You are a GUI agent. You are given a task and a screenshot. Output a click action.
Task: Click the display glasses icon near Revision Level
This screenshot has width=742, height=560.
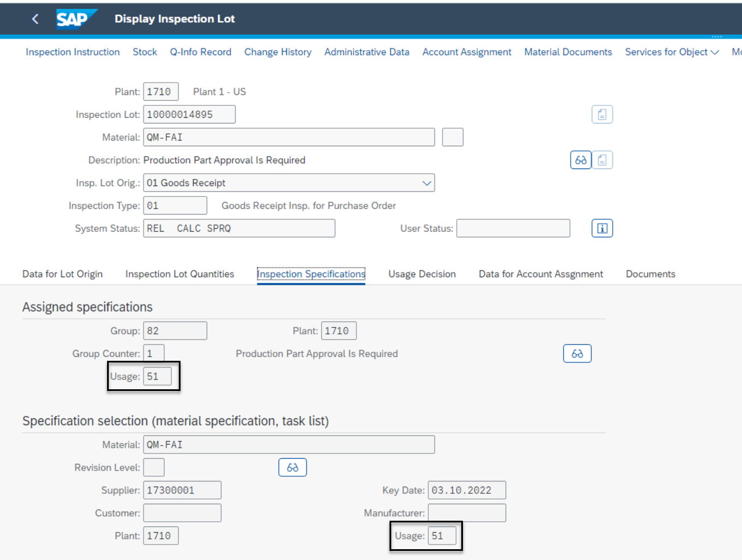[x=292, y=467]
